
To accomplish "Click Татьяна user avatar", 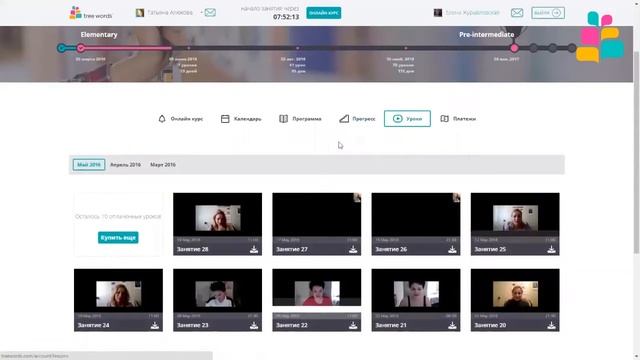I will (x=140, y=13).
